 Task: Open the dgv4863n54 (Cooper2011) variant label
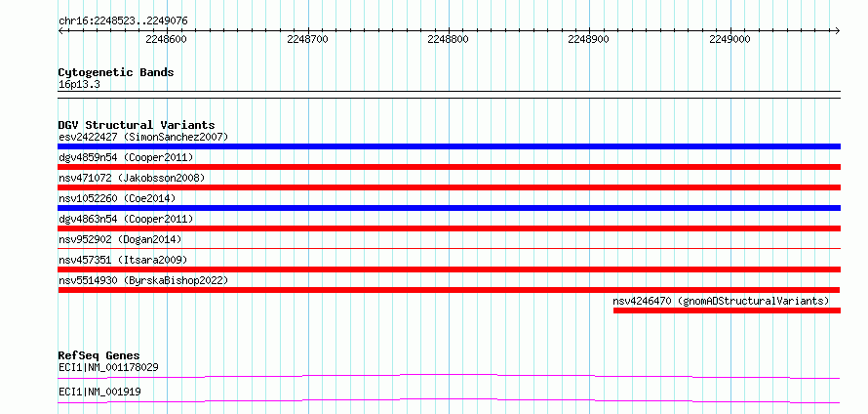point(126,219)
